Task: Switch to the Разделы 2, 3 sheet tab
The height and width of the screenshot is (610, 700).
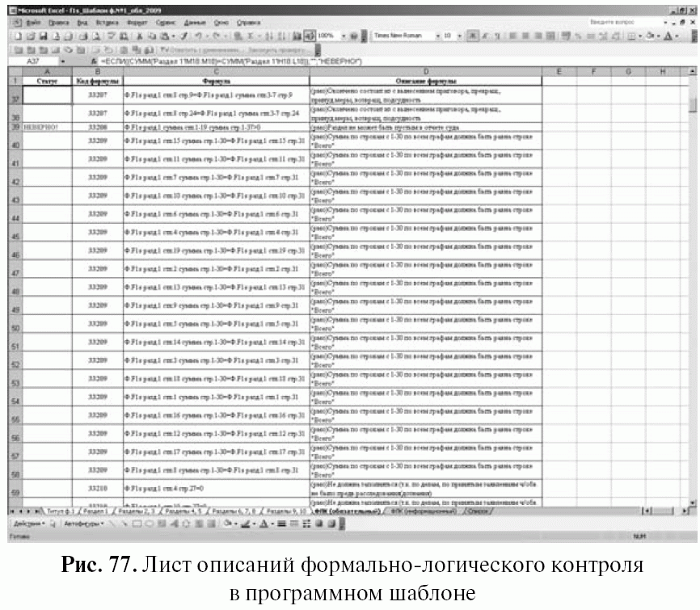Action: (x=137, y=511)
